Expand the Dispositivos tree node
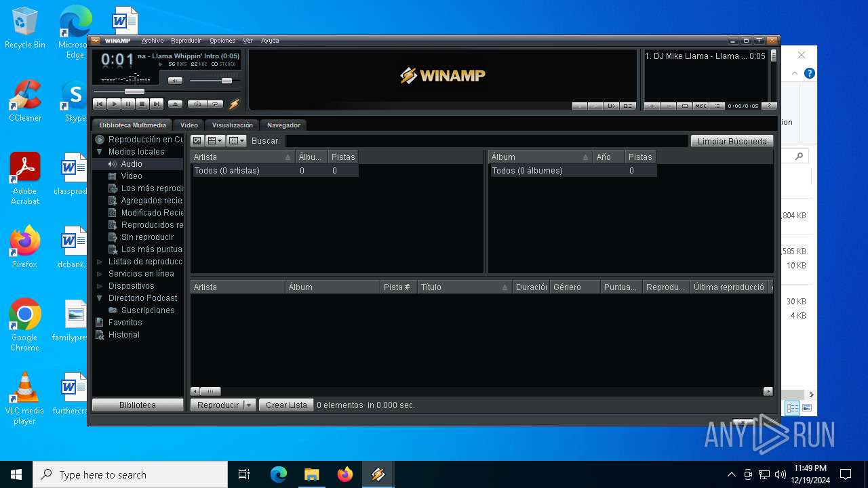 click(100, 286)
